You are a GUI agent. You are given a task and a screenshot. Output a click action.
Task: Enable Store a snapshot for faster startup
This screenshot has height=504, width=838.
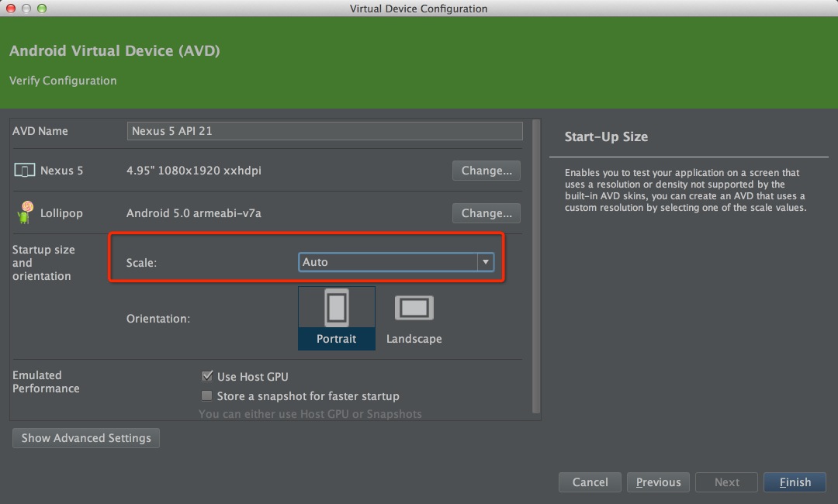click(x=207, y=396)
